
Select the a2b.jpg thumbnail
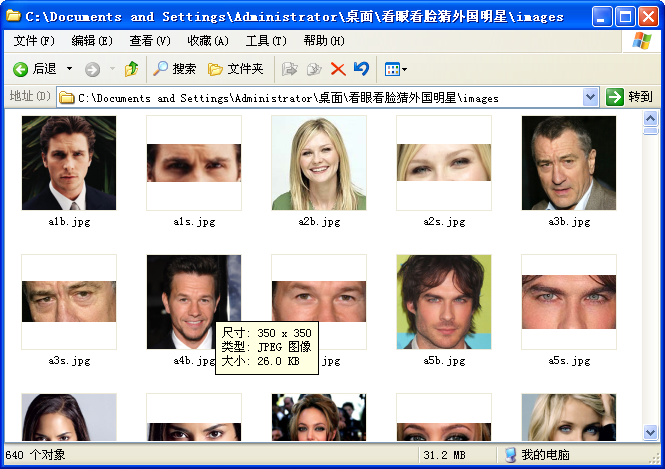pos(319,163)
